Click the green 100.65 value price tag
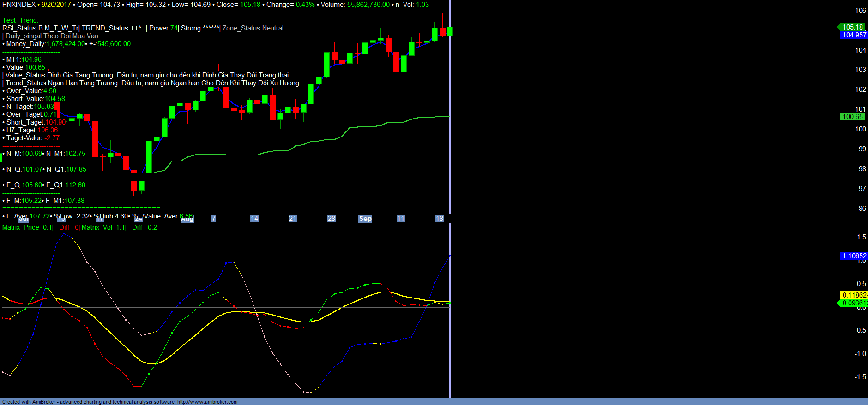The height and width of the screenshot is (405, 868). (852, 117)
